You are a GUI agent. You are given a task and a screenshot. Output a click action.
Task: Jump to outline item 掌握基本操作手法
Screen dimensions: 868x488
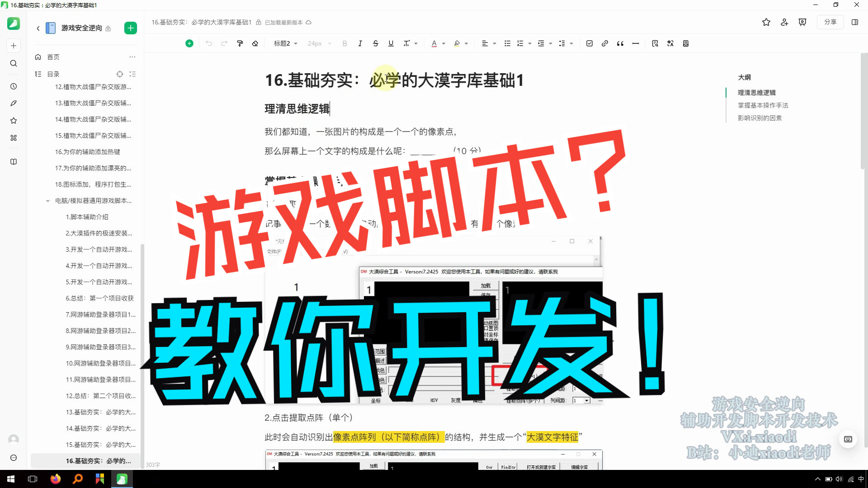coord(763,105)
